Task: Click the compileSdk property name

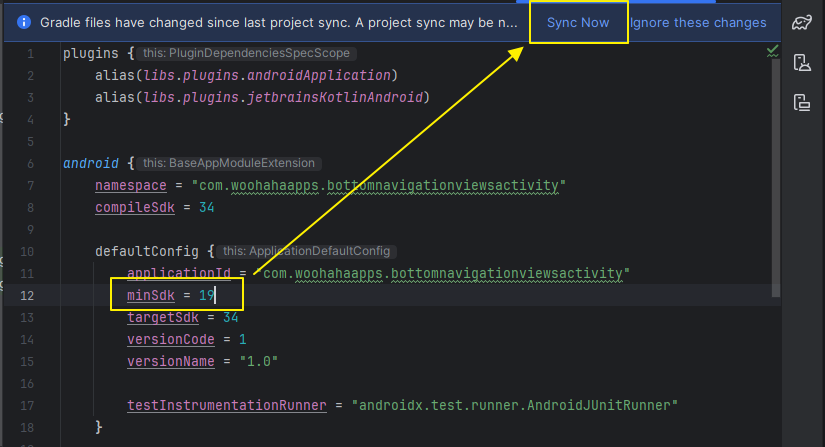Action: click(x=135, y=208)
